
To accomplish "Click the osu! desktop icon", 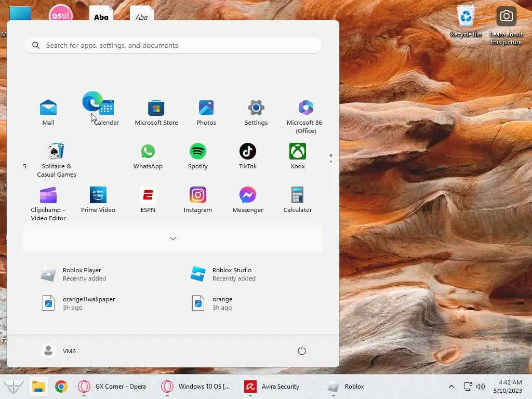I will point(61,14).
